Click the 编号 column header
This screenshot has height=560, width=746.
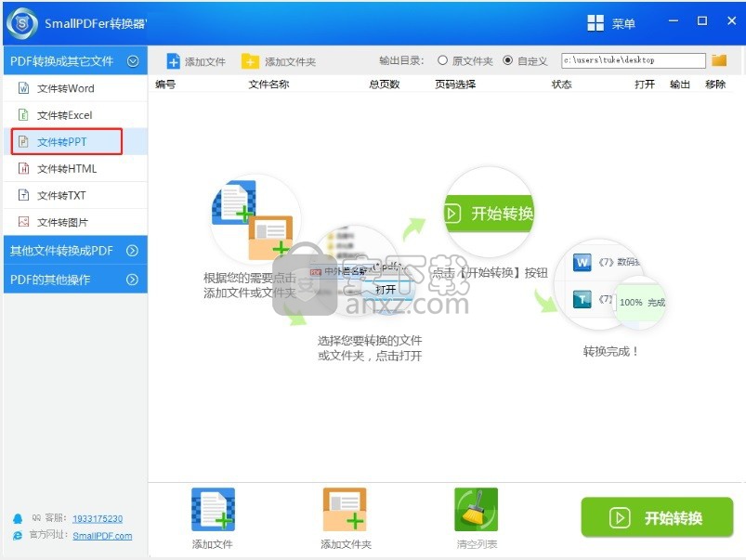click(165, 85)
